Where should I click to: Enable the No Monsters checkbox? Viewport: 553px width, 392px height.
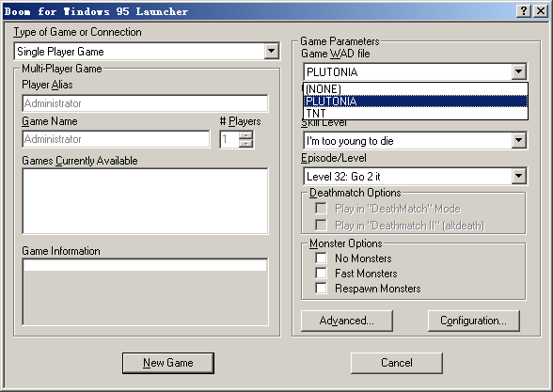pos(321,258)
